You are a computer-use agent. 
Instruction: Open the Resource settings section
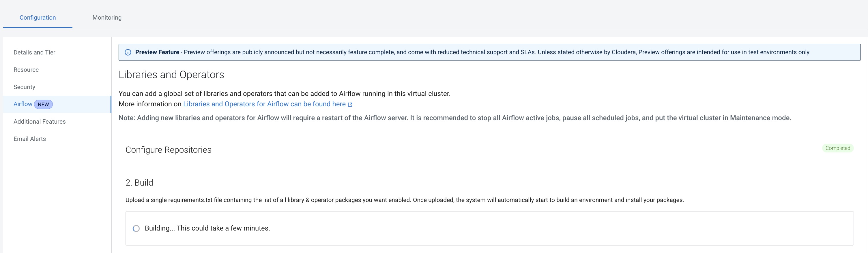tap(26, 70)
